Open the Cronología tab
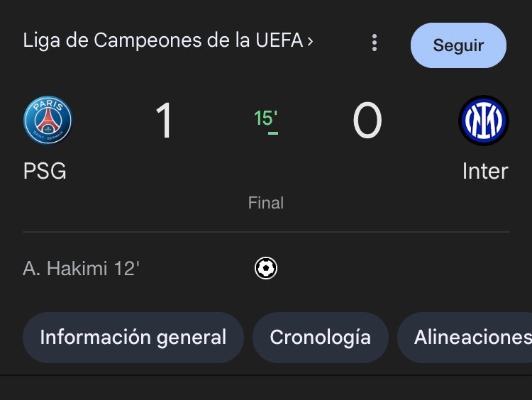The image size is (532, 400). pyautogui.click(x=321, y=338)
